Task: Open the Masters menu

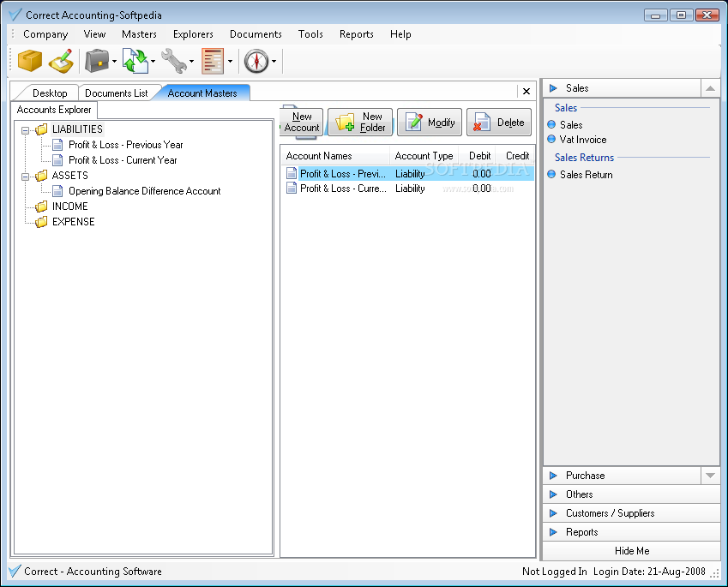Action: (x=139, y=34)
